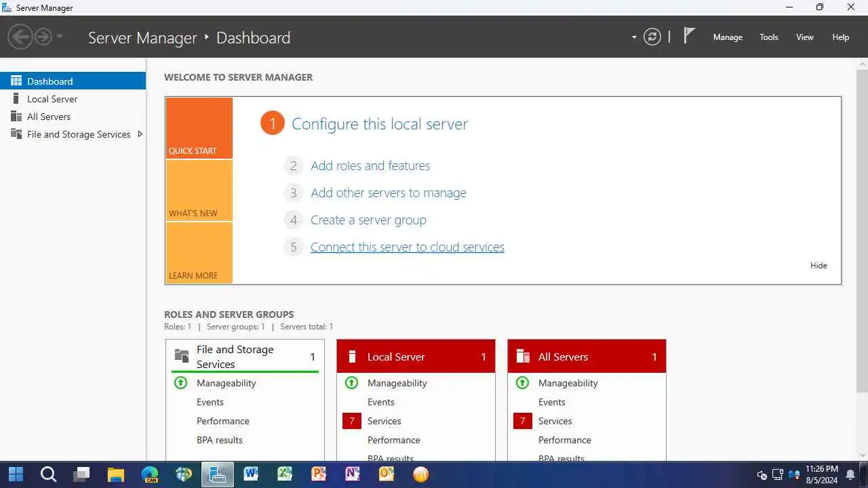
Task: Click the back navigation arrow
Action: (20, 37)
